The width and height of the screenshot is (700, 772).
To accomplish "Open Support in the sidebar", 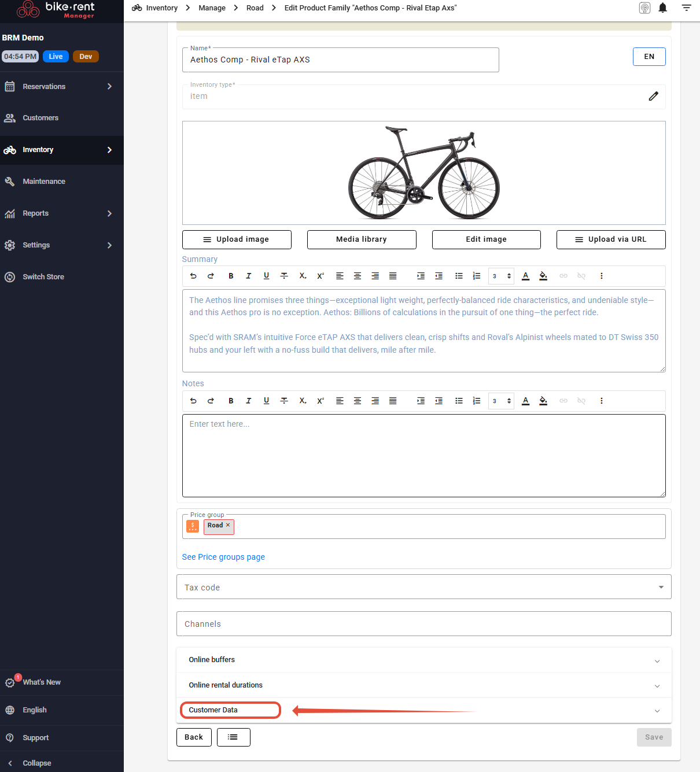I will coord(62,738).
